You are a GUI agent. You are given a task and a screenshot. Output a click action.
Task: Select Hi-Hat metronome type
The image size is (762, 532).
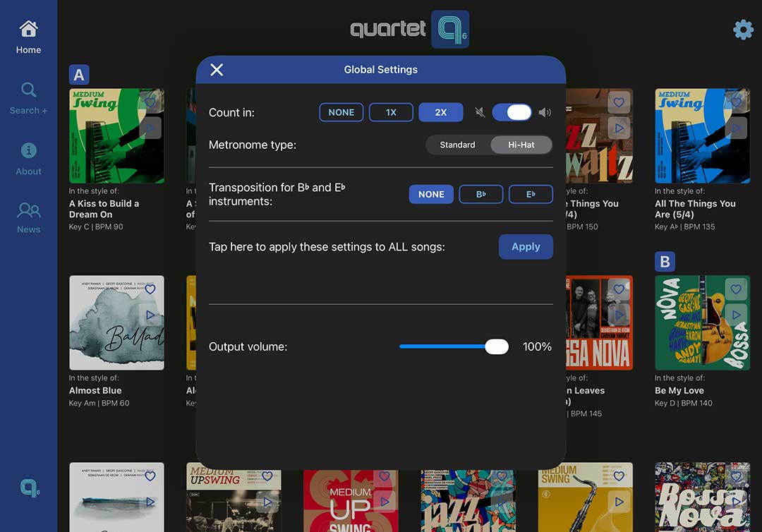521,145
